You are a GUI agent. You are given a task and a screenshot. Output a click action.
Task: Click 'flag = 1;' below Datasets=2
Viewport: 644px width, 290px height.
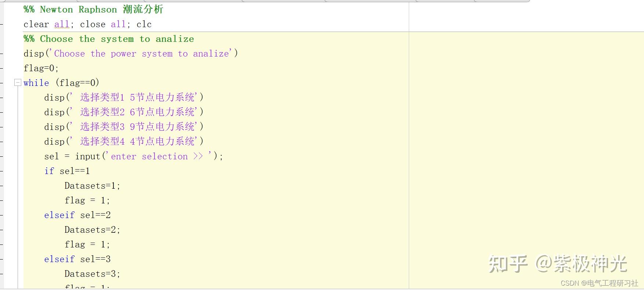[87, 244]
